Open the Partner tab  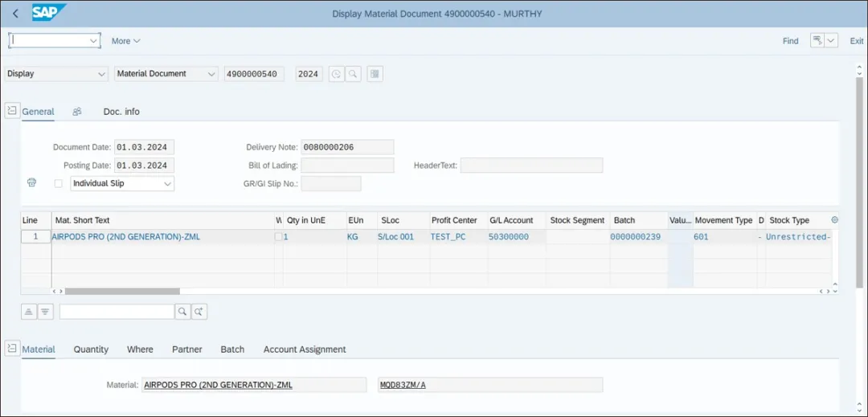pyautogui.click(x=187, y=350)
